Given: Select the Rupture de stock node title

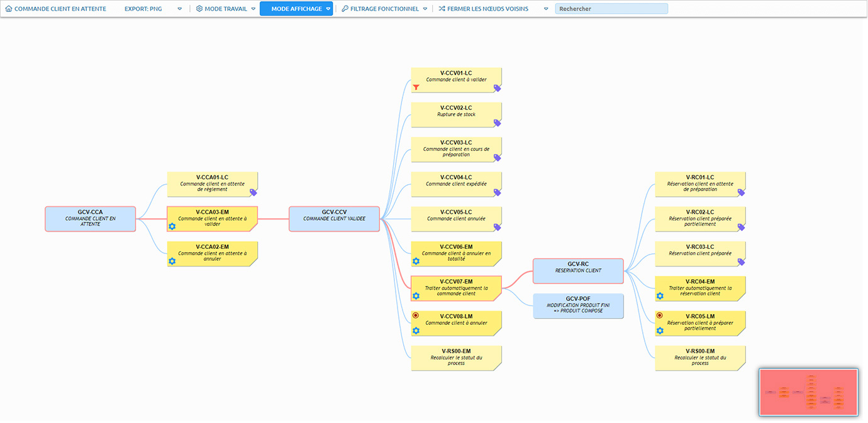Looking at the screenshot, I should pyautogui.click(x=456, y=114).
